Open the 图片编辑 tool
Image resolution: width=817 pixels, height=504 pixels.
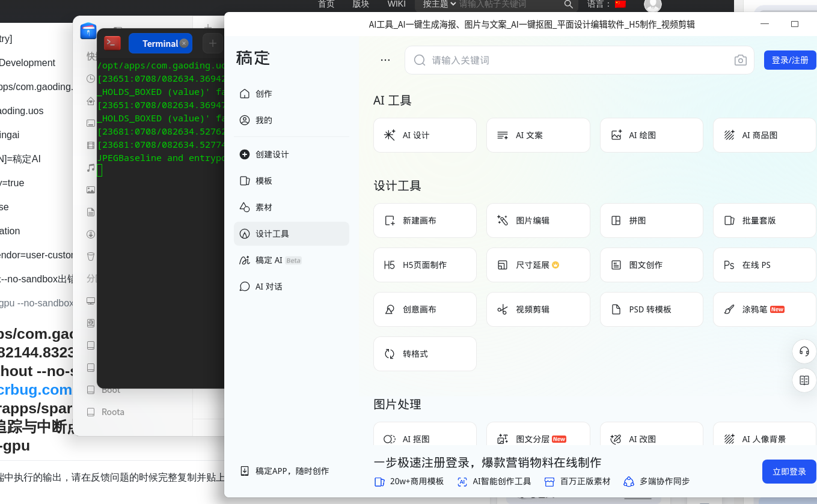click(x=538, y=220)
